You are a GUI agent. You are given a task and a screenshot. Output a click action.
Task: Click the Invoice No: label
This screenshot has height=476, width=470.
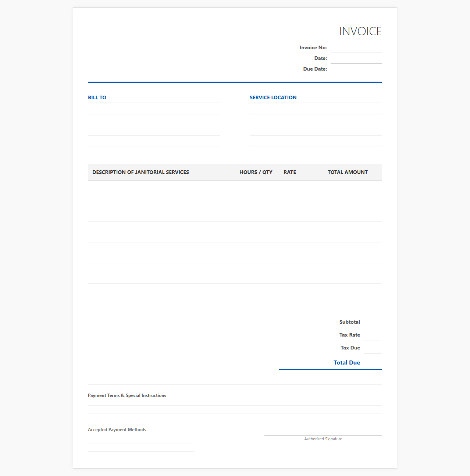313,48
